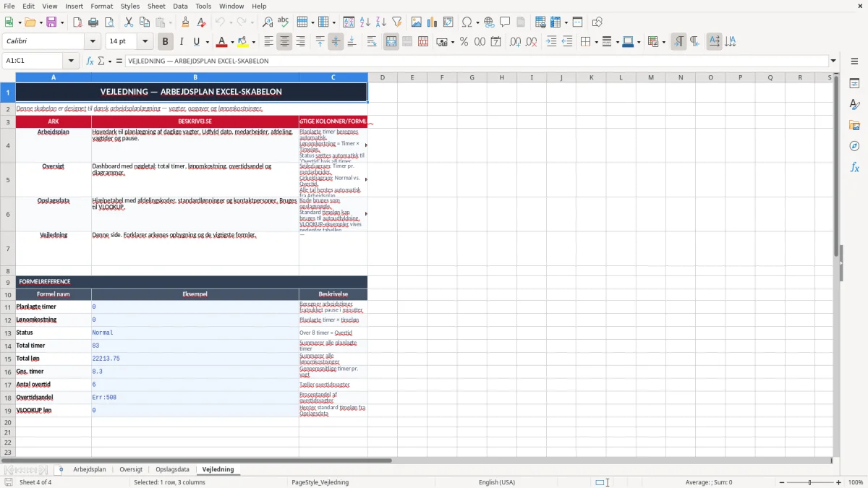Expand the Background Color dropdown arrow
The image size is (868, 488).
click(253, 42)
